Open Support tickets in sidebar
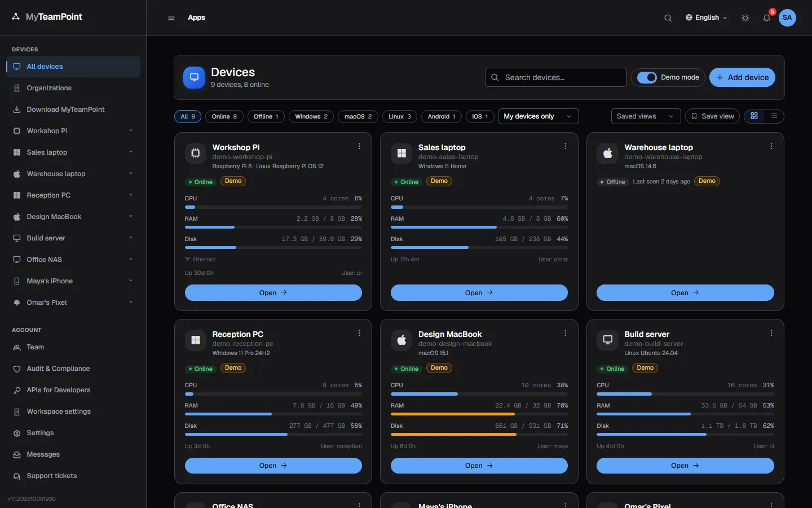Viewport: 812px width, 508px height. (73, 476)
